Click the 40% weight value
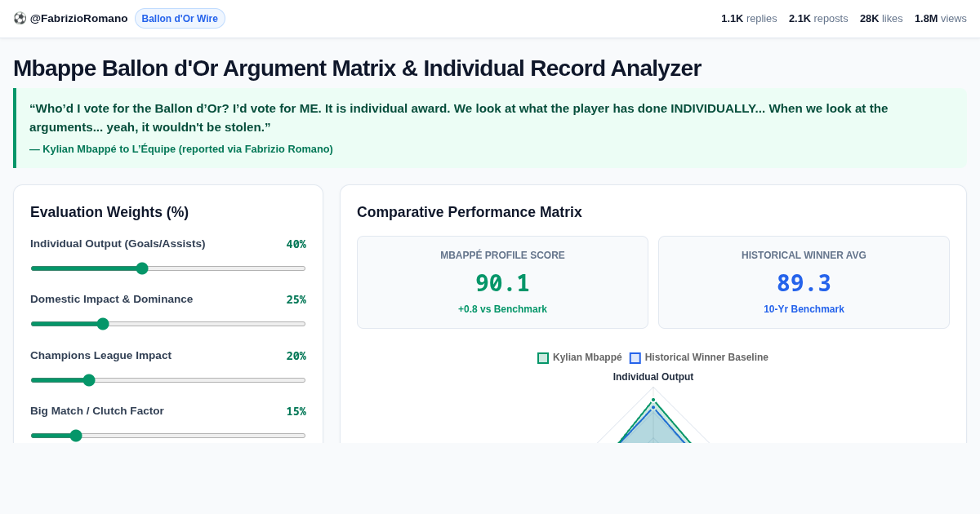Screen dimensions: 980x514 pyautogui.click(x=296, y=244)
